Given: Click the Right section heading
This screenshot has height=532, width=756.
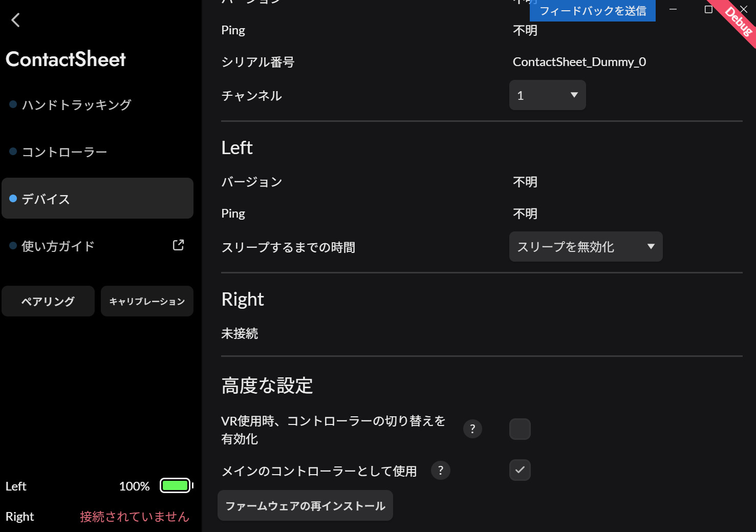Looking at the screenshot, I should pyautogui.click(x=243, y=299).
